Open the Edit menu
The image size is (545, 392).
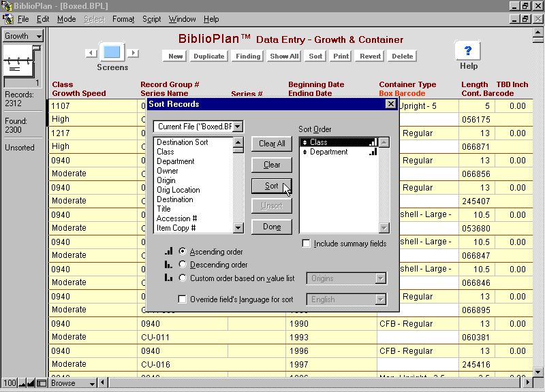point(43,19)
